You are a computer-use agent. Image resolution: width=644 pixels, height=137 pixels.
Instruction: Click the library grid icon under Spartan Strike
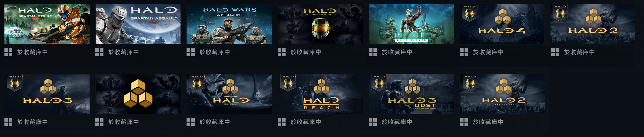(x=8, y=52)
